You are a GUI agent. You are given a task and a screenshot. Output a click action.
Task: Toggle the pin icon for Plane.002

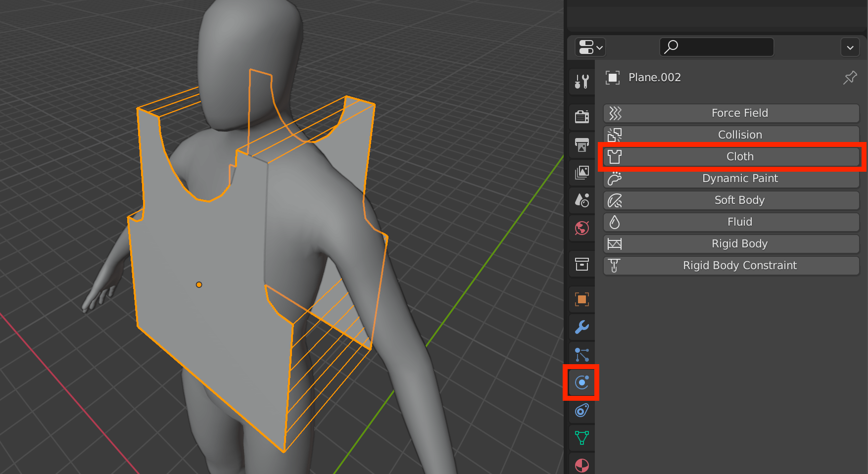coord(850,77)
